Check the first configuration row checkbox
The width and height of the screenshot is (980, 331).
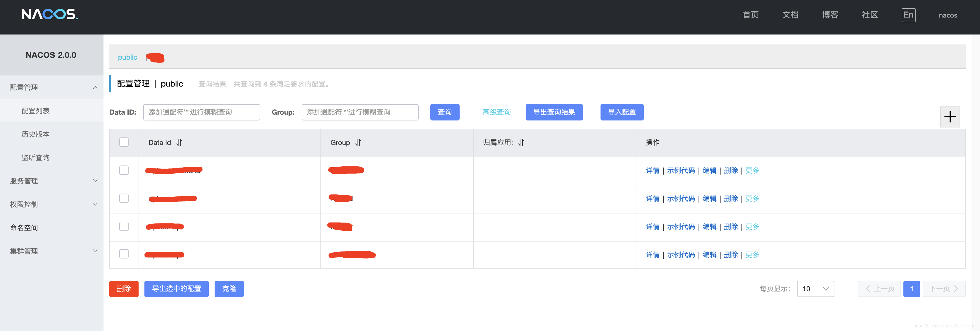coord(124,170)
